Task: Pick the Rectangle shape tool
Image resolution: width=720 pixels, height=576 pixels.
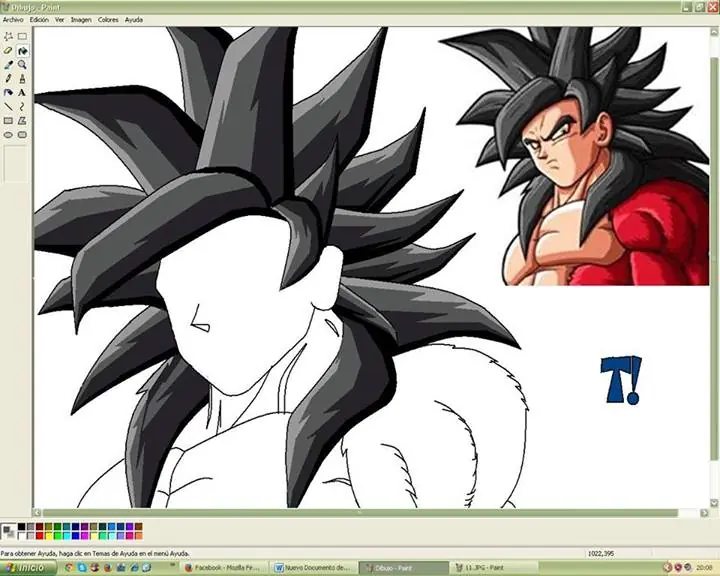Action: coord(8,121)
